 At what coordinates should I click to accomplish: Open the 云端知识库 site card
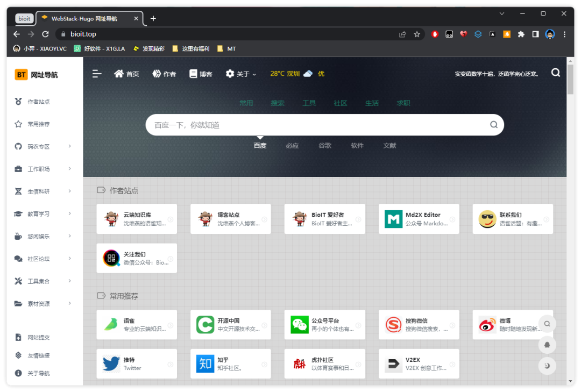point(137,219)
